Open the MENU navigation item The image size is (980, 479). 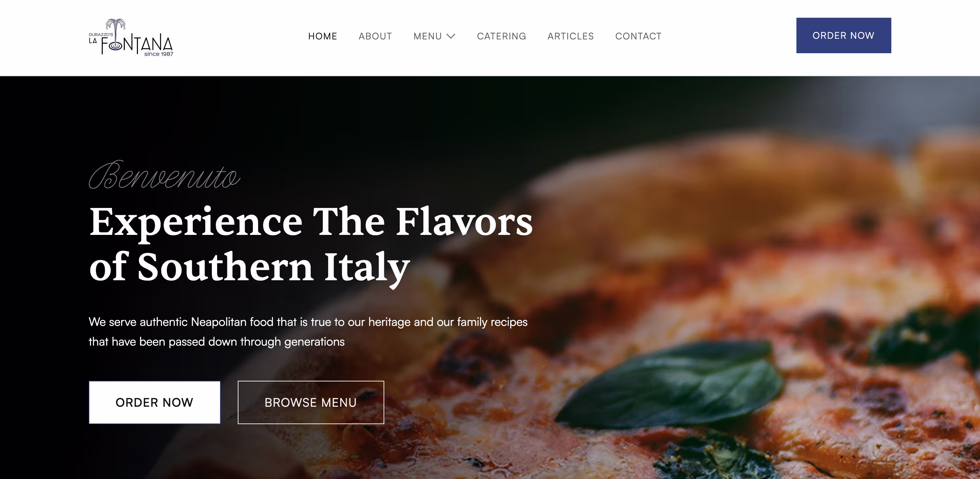click(428, 36)
